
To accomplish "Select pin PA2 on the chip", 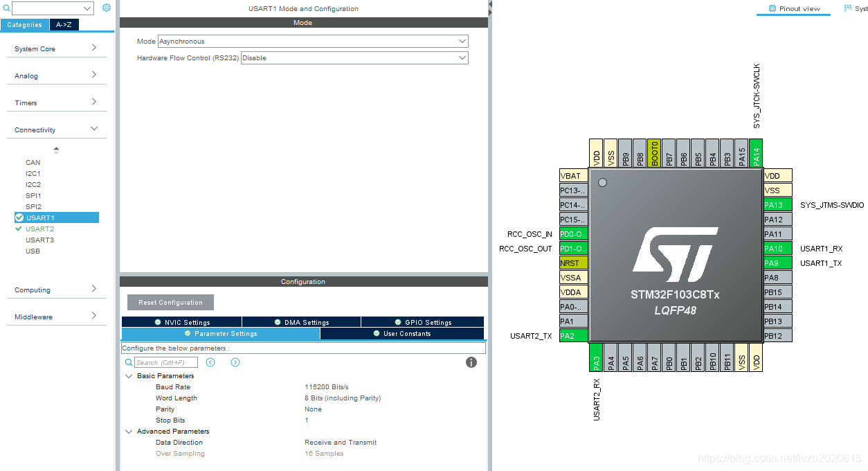I will point(573,336).
